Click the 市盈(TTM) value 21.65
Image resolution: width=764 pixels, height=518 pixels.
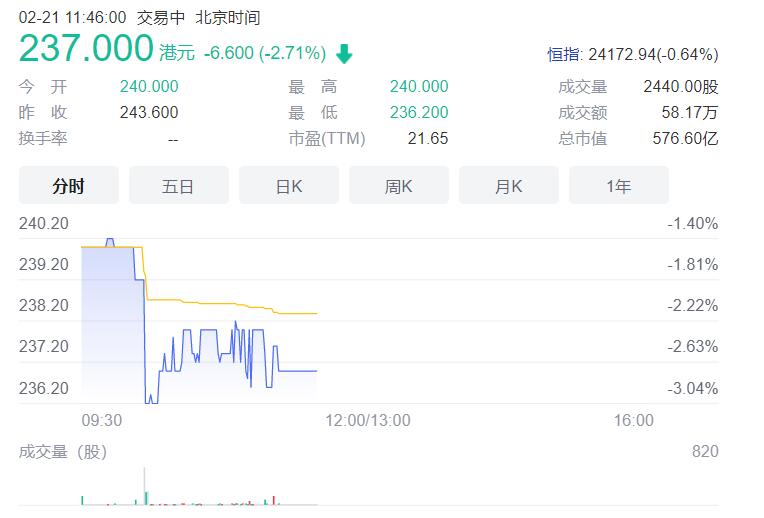click(428, 138)
